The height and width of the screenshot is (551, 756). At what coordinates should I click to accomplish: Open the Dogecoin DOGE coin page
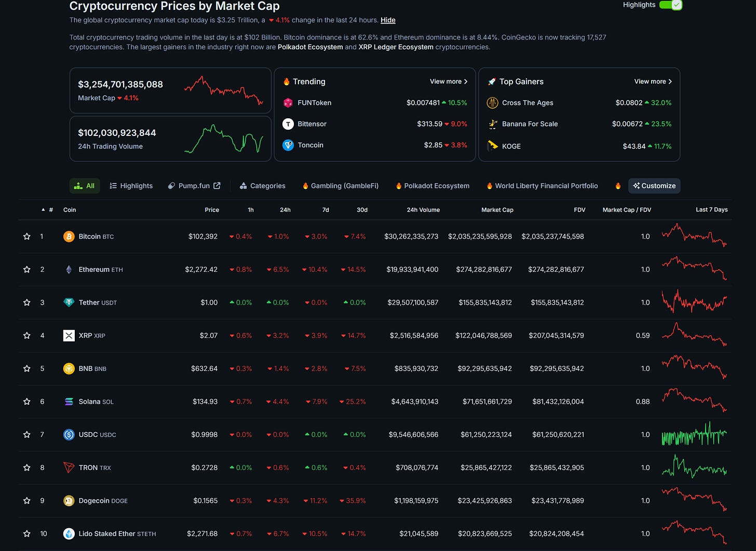click(x=103, y=501)
